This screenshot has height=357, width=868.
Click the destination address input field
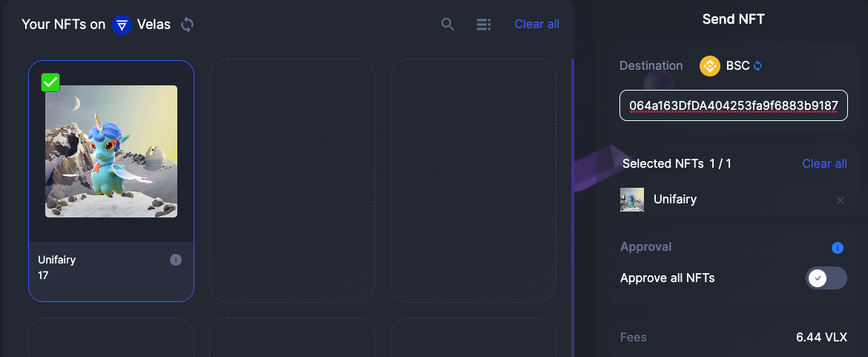[x=734, y=105]
